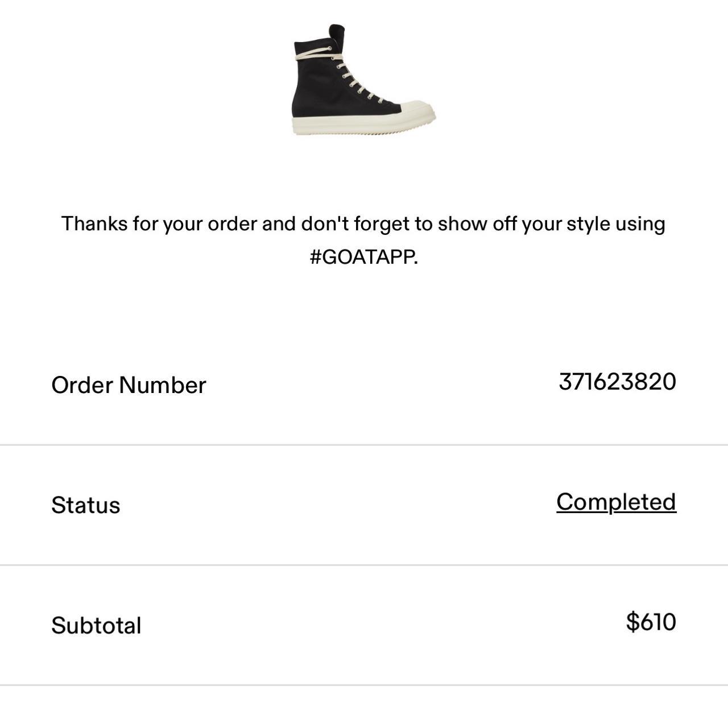
Task: Tap the words "show off your style"
Action: (523, 224)
